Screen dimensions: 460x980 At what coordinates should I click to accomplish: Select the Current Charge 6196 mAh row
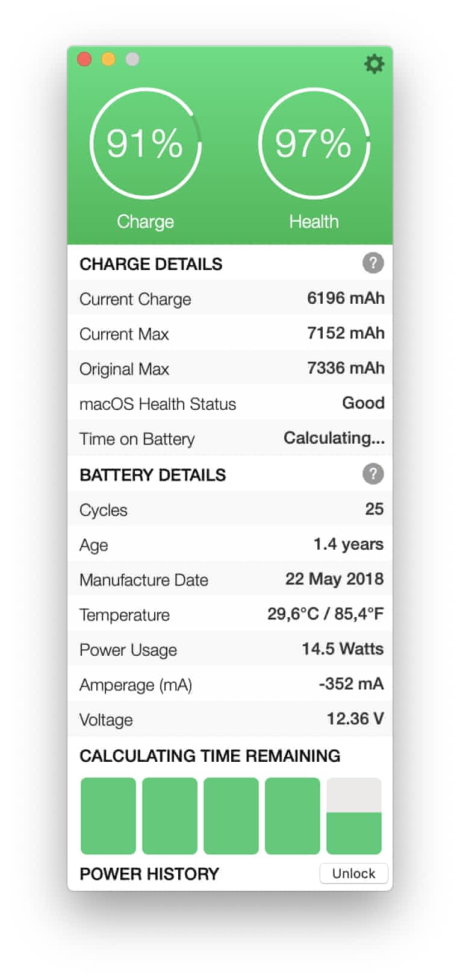point(230,298)
